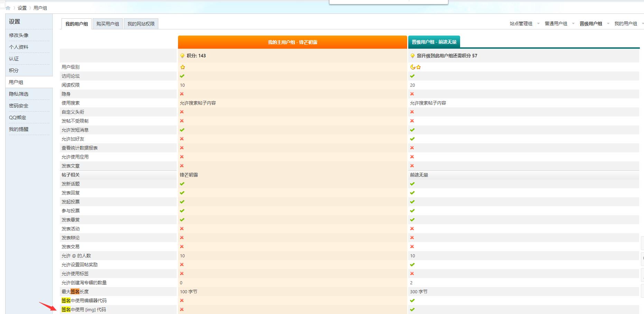Select the 我的网站权限 tab
Viewport: 644px width, 314px height.
pos(141,24)
